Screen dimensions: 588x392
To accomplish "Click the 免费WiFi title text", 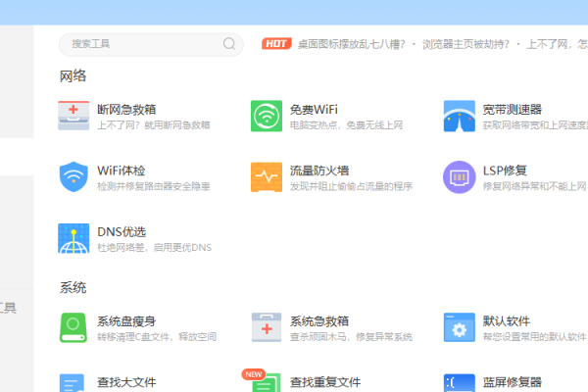I will [314, 110].
